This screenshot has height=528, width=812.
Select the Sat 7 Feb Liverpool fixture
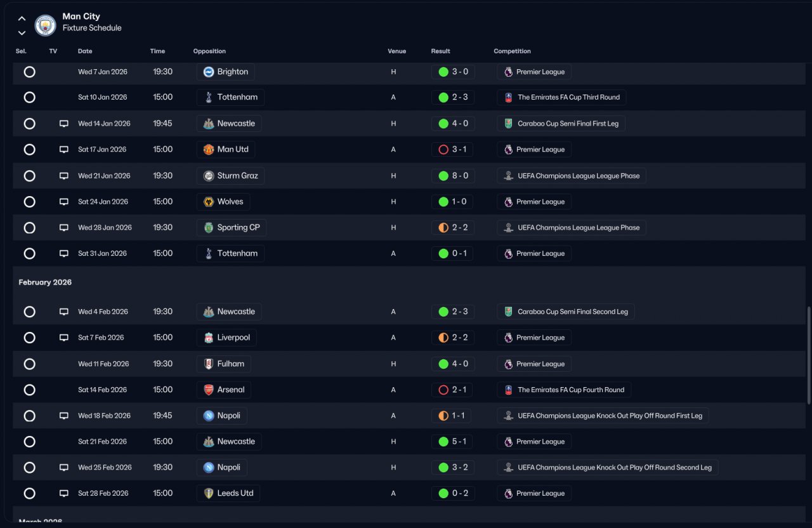[29, 338]
